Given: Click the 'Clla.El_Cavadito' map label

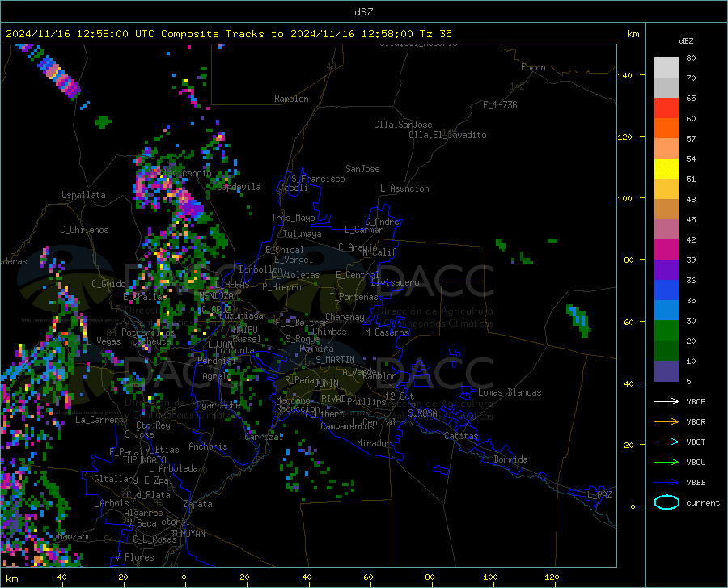Looking at the screenshot, I should click(x=447, y=136).
